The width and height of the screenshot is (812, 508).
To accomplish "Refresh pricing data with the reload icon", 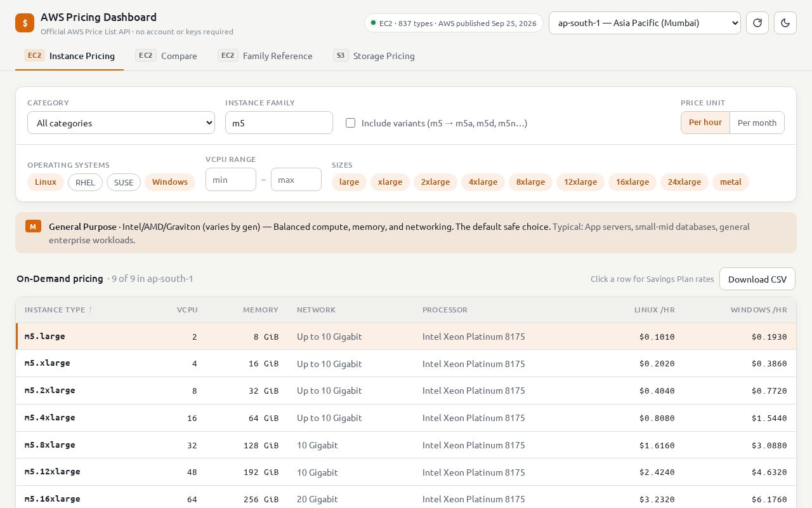I will point(757,23).
